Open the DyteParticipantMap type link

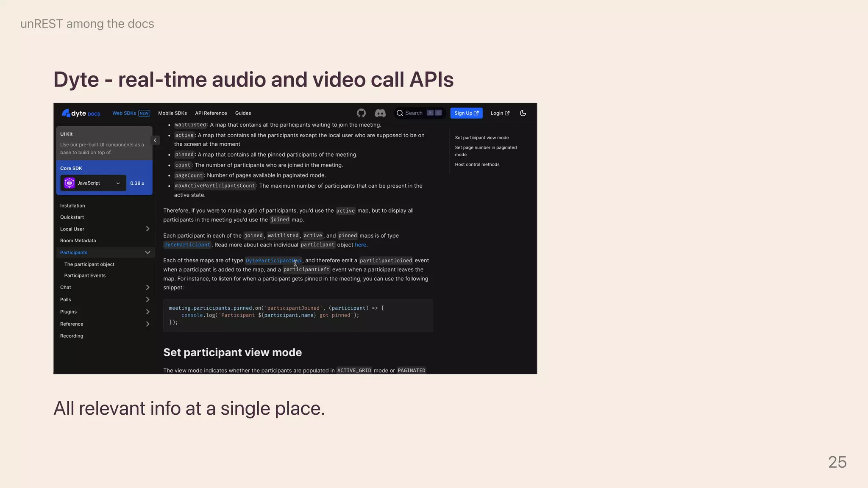(x=273, y=261)
